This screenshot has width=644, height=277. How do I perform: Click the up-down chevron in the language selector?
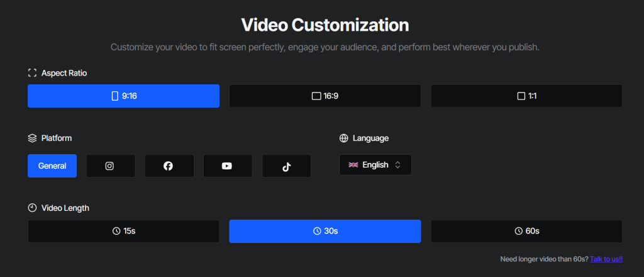pos(397,165)
